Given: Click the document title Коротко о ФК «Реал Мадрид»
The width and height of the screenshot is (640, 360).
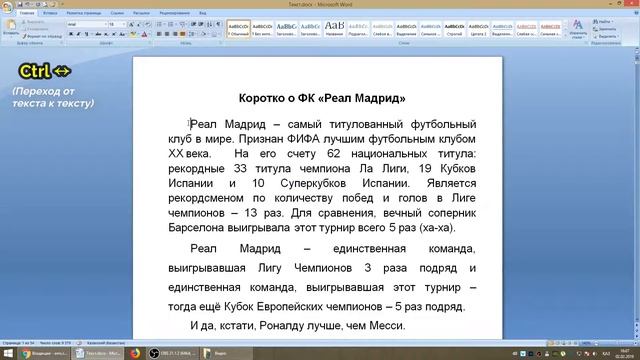Looking at the screenshot, I should click(x=322, y=98).
